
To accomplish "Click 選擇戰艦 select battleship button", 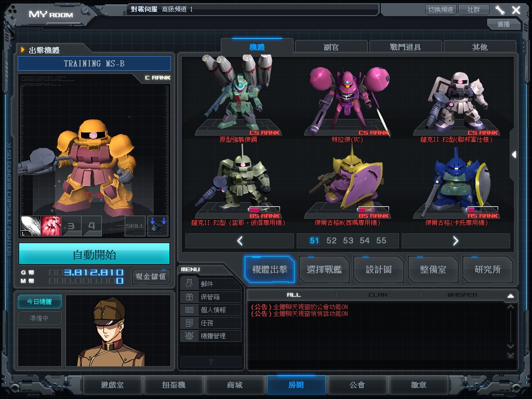I will point(324,270).
